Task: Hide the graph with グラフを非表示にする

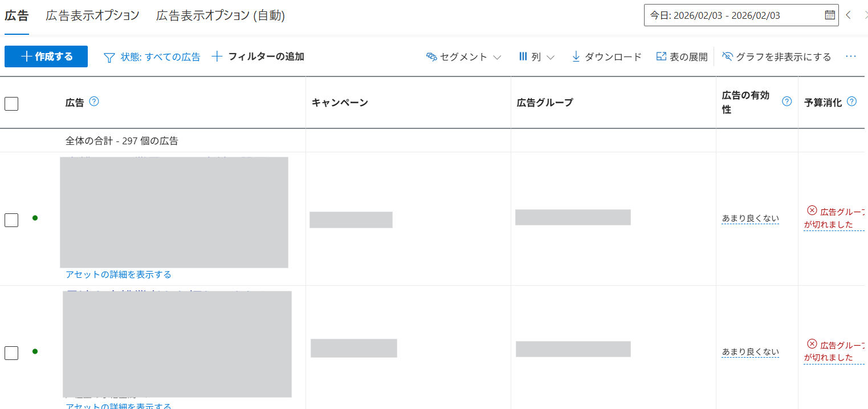Action: tap(776, 56)
